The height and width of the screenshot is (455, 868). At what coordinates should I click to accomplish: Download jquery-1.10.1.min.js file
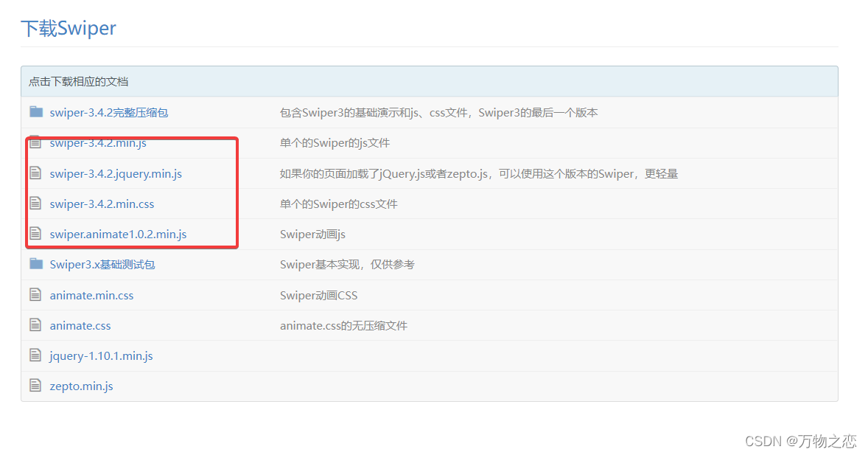101,355
